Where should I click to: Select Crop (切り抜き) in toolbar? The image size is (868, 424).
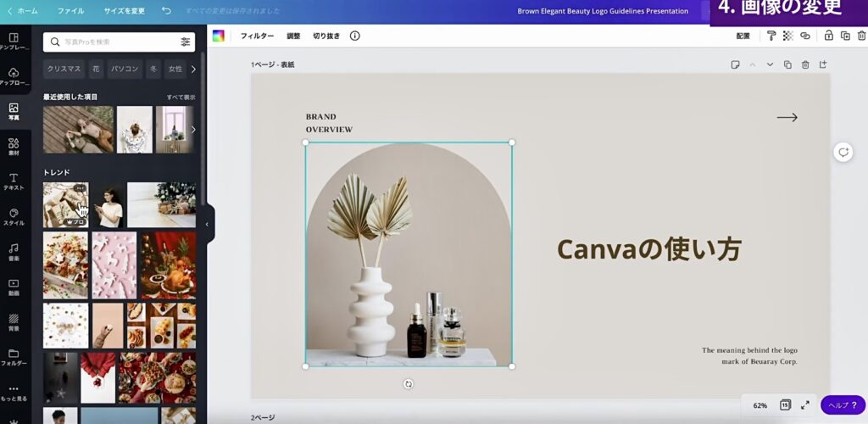pos(326,36)
